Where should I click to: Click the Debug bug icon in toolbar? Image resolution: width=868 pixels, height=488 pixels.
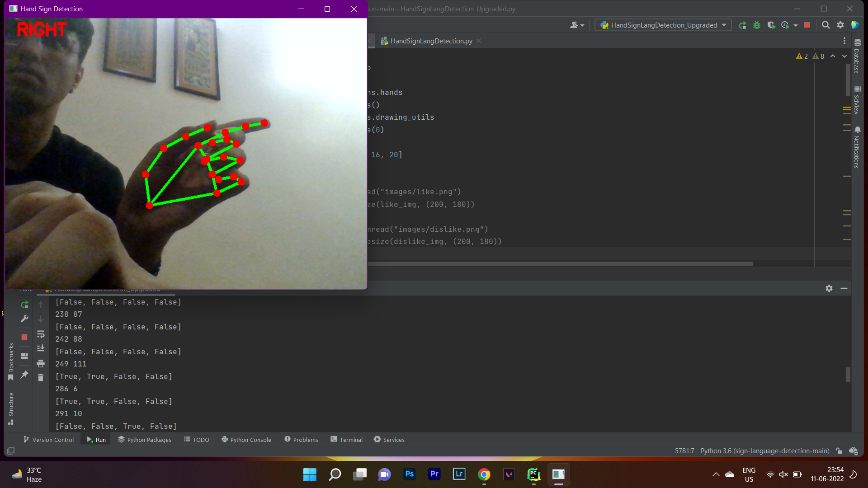pyautogui.click(x=757, y=25)
